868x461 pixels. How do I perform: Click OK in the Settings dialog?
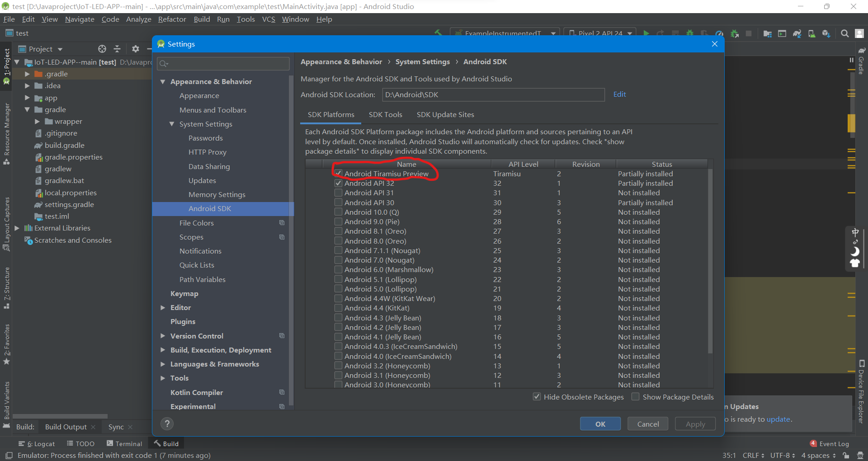(600, 424)
